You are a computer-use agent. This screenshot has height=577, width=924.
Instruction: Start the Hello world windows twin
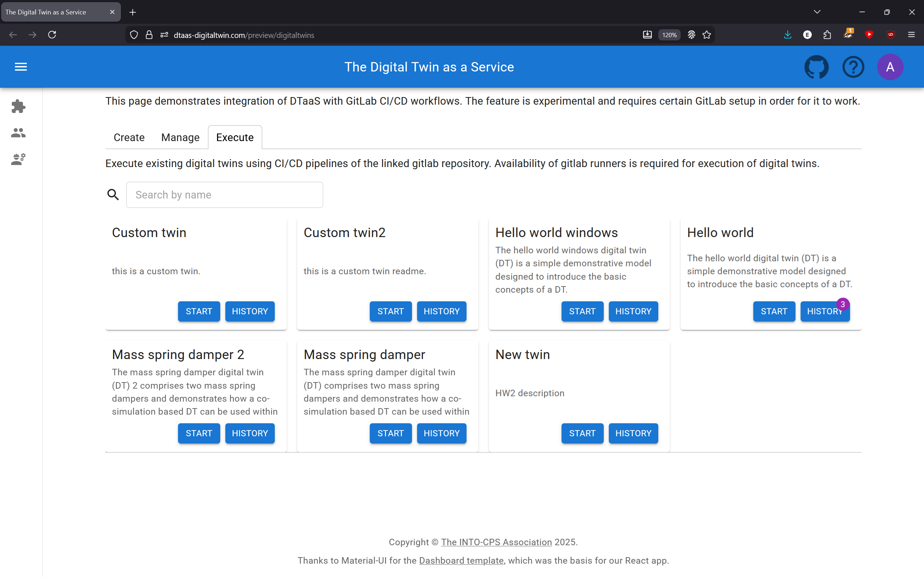pos(582,311)
